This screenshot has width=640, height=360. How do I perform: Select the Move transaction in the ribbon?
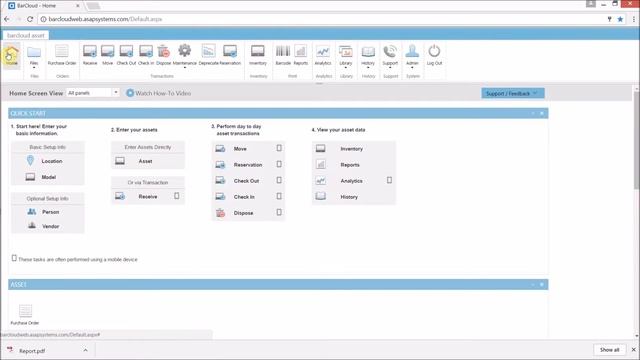107,56
